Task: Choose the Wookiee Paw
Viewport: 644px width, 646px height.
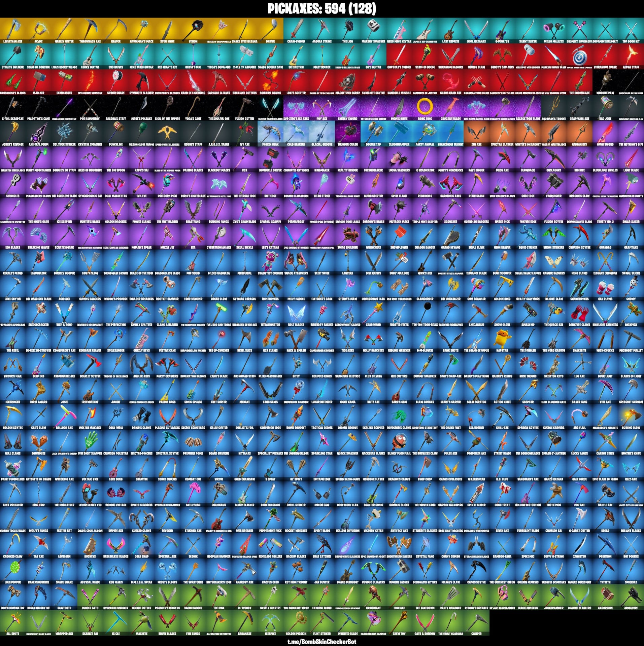Action: point(605,82)
